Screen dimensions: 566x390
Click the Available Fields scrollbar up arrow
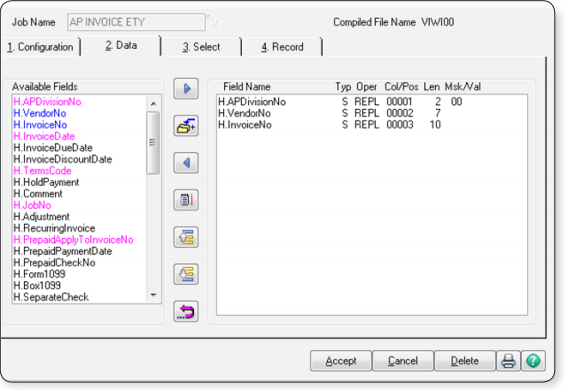tap(153, 104)
